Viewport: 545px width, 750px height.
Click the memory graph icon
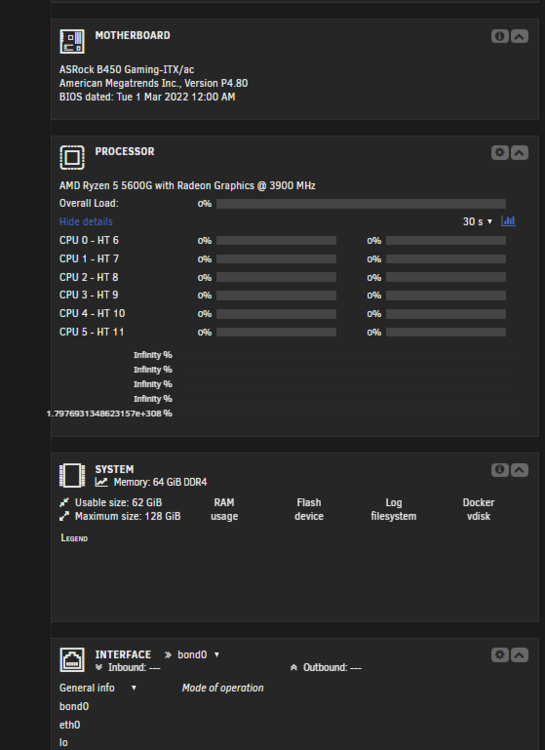[x=101, y=482]
